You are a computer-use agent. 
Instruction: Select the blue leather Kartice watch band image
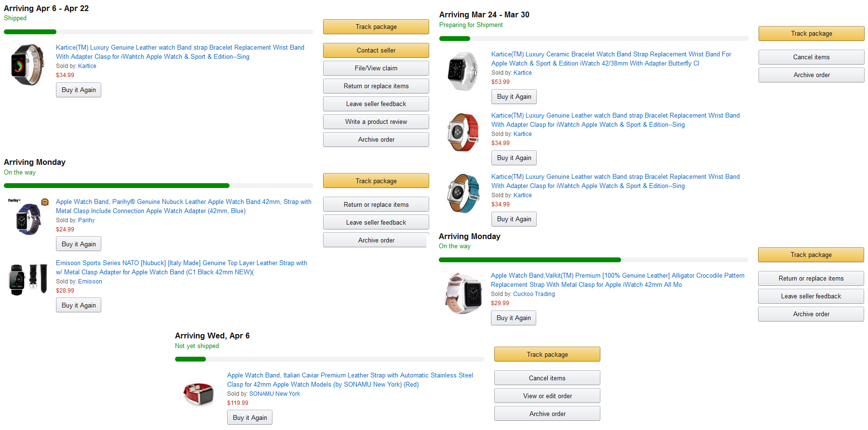(463, 193)
